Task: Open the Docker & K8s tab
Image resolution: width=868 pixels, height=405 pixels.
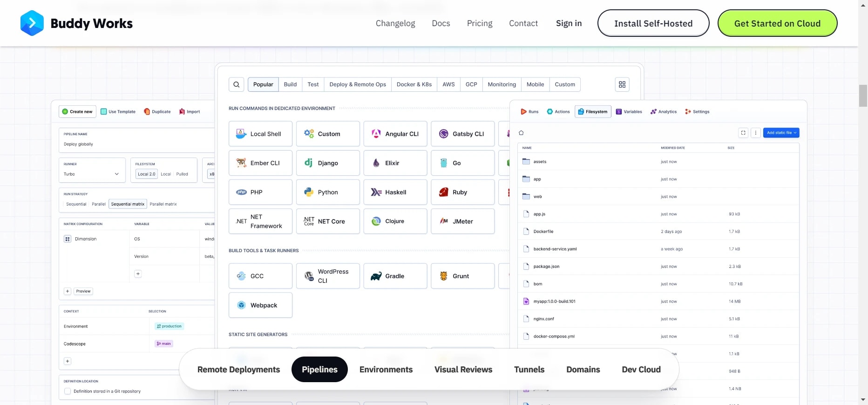Action: coord(414,84)
